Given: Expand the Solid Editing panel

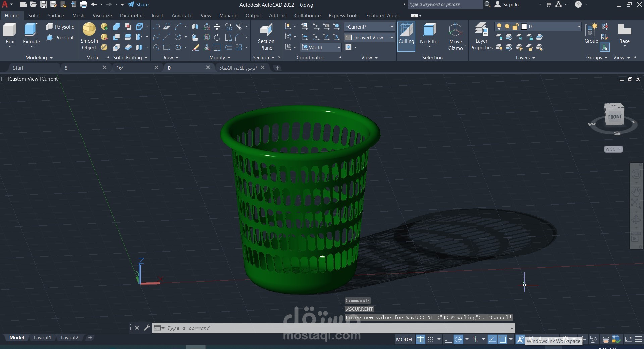Looking at the screenshot, I should tap(130, 57).
